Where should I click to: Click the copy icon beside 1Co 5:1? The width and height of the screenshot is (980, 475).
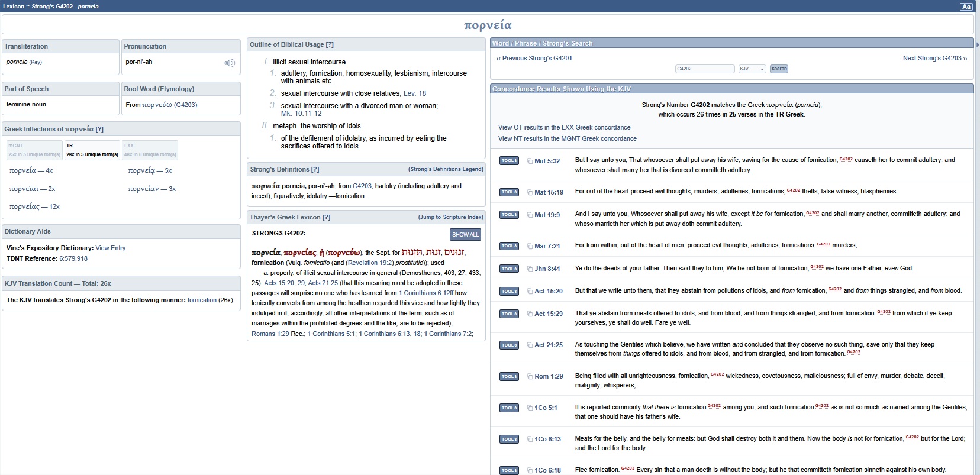click(x=530, y=408)
